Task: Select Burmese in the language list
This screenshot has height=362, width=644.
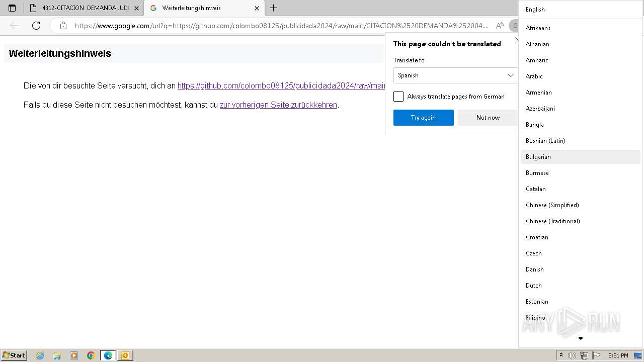Action: point(581,173)
